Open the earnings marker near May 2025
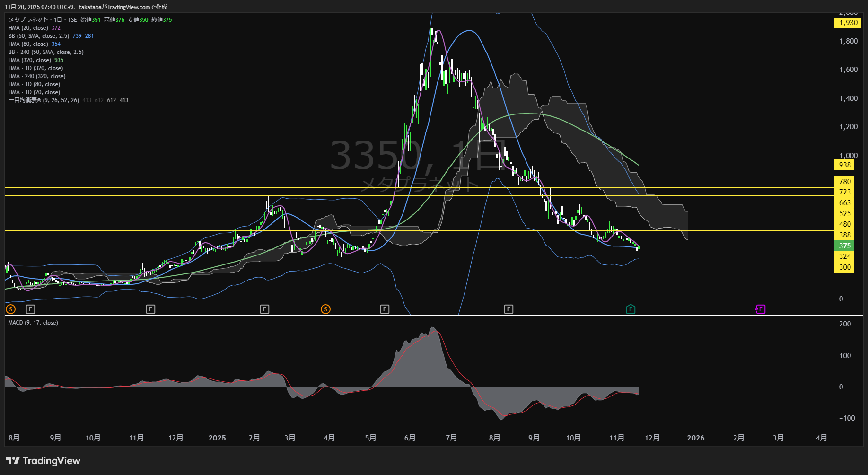868x475 pixels. [x=385, y=309]
